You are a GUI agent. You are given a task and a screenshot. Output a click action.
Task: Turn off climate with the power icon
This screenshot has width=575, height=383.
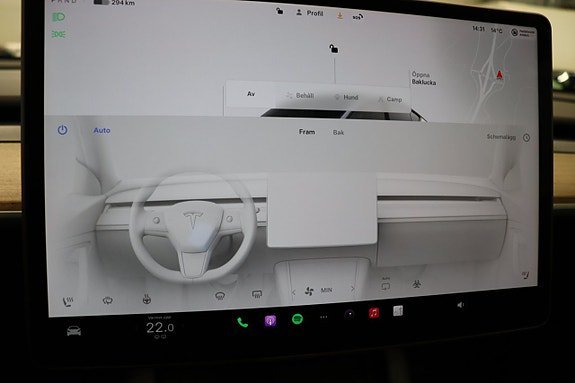tap(62, 130)
